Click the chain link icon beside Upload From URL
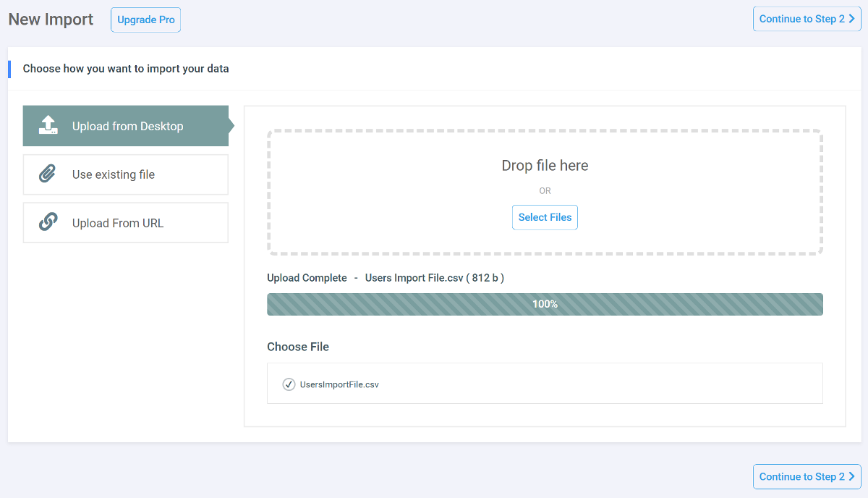This screenshot has height=498, width=868. [x=48, y=222]
